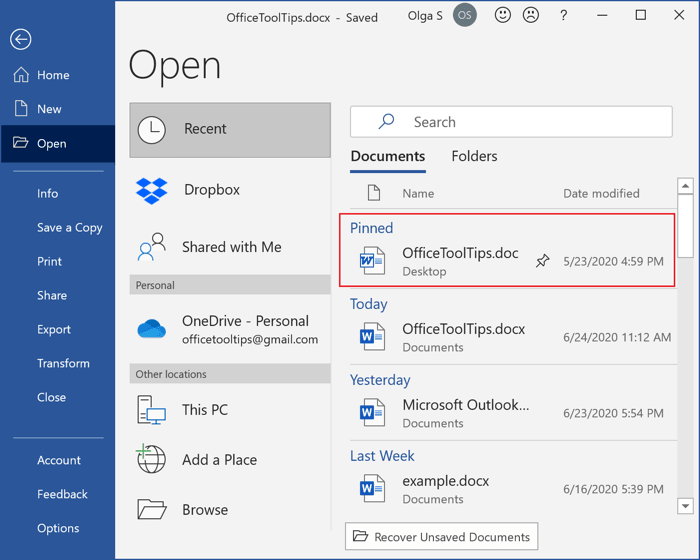Click the Recent clock icon
This screenshot has height=560, width=700.
tap(152, 130)
